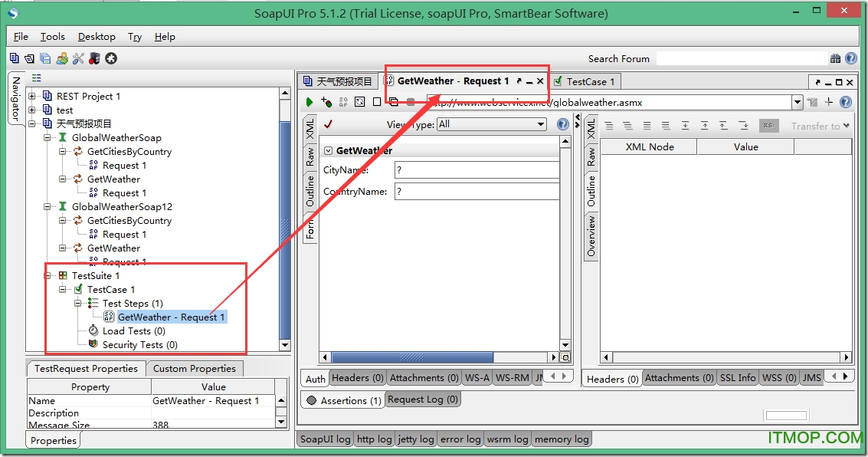Click the first text-lines icon in response toolbar
The height and width of the screenshot is (457, 868).
point(609,126)
